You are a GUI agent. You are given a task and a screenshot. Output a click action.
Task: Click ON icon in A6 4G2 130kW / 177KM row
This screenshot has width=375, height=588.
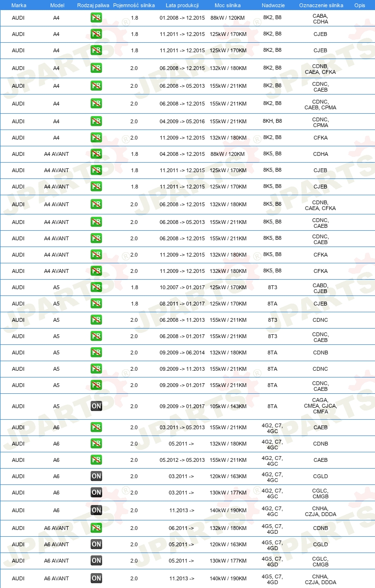96,493
